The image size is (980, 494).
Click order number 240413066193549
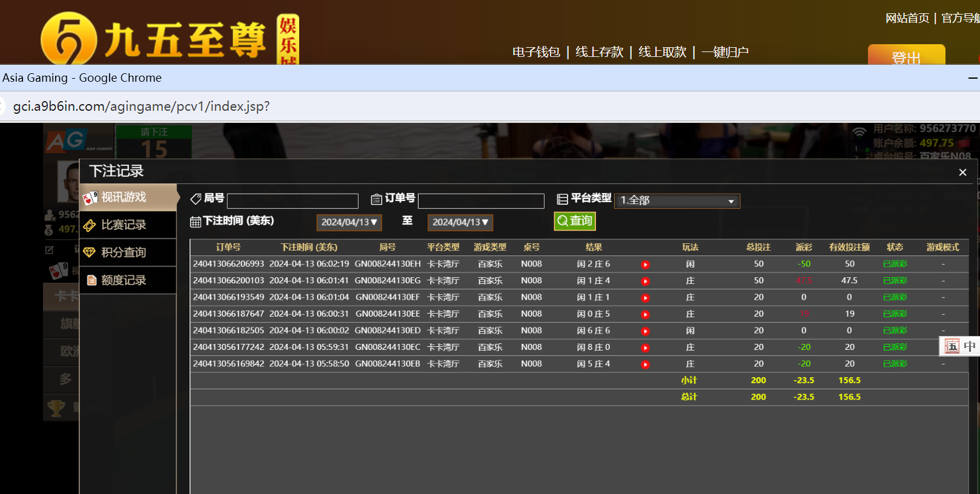tap(229, 297)
